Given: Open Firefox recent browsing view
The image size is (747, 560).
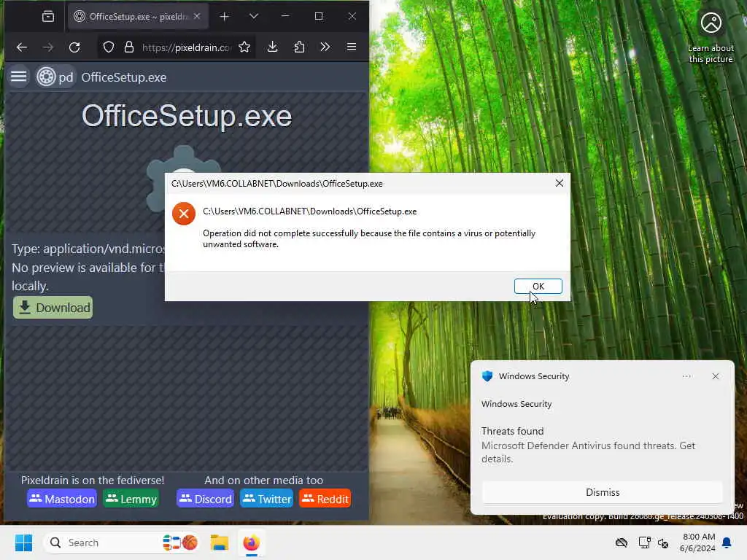Looking at the screenshot, I should click(47, 17).
